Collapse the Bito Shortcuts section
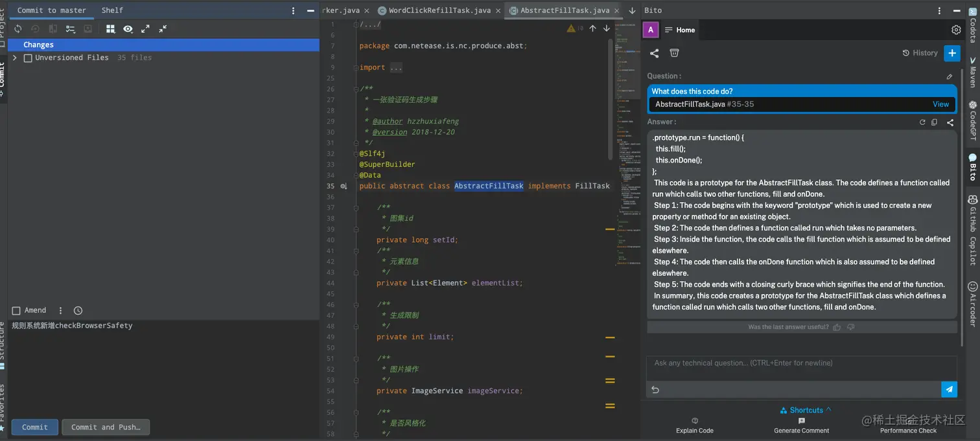Viewport: 980px width, 441px height. click(806, 410)
